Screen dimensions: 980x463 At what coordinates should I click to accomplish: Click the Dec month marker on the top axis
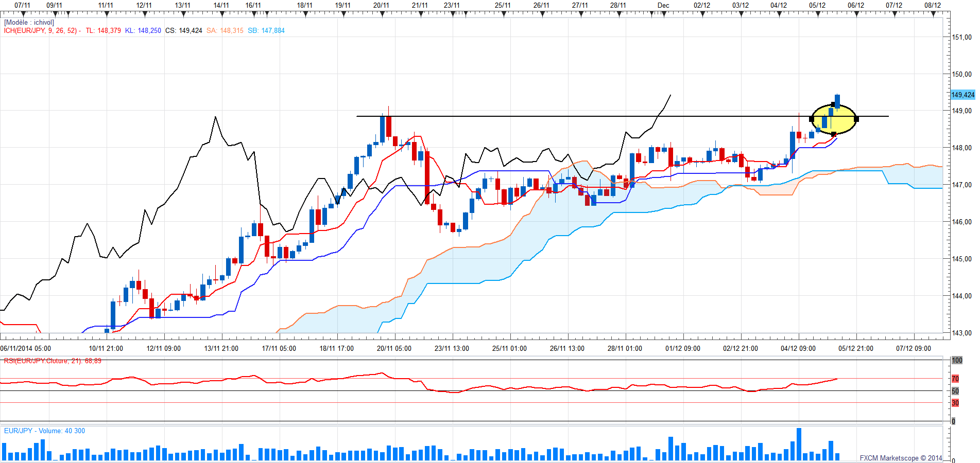click(663, 5)
